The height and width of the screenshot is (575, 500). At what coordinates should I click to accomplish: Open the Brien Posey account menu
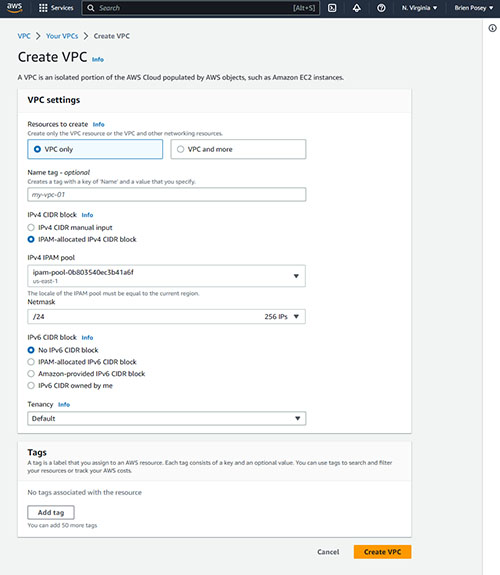point(473,8)
